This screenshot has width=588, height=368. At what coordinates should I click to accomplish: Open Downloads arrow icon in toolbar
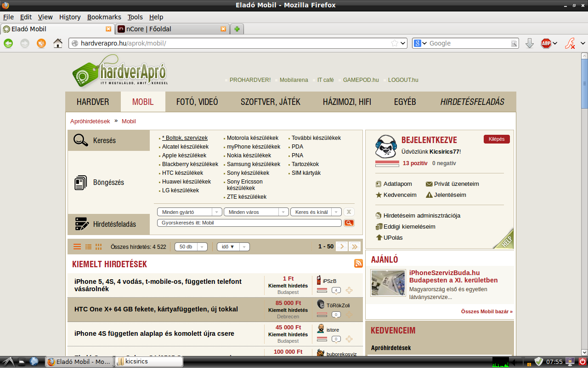pyautogui.click(x=529, y=43)
